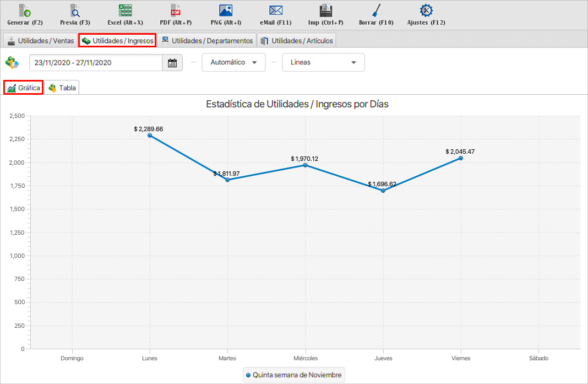Clear data with the Borrar broom icon
The width and height of the screenshot is (588, 384).
coord(376,10)
